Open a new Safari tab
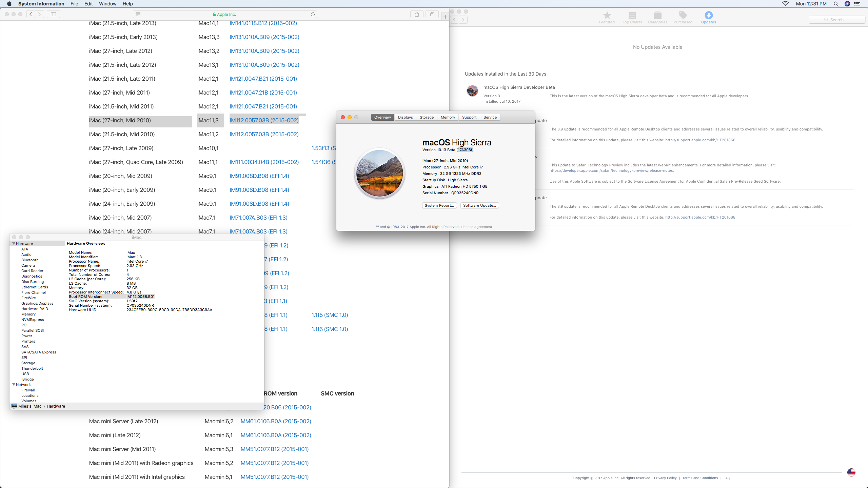 click(x=445, y=17)
